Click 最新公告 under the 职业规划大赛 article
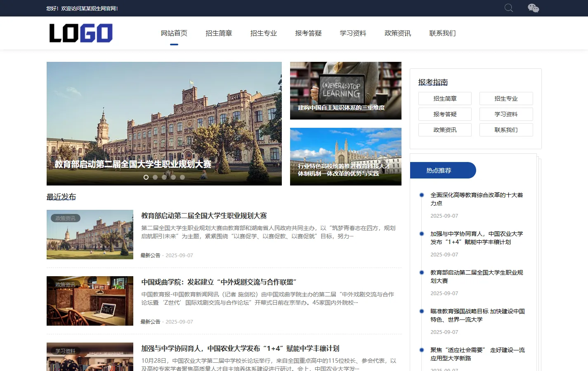The height and width of the screenshot is (371, 588). [x=150, y=256]
